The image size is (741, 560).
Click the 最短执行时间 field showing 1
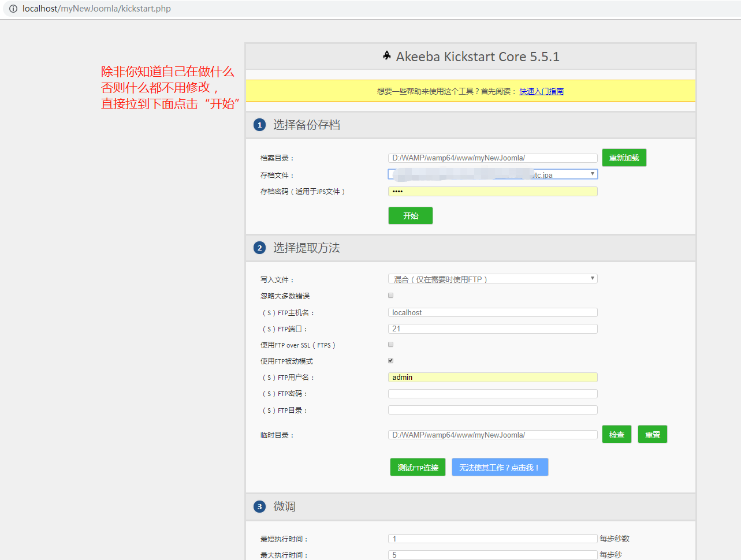(x=493, y=539)
